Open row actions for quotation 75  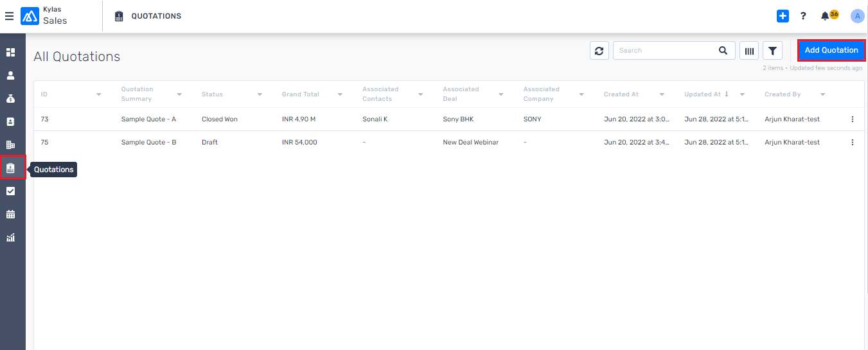click(x=853, y=142)
